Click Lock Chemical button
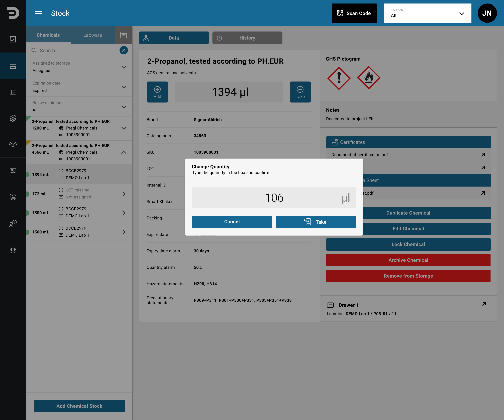The image size is (504, 420). [408, 244]
